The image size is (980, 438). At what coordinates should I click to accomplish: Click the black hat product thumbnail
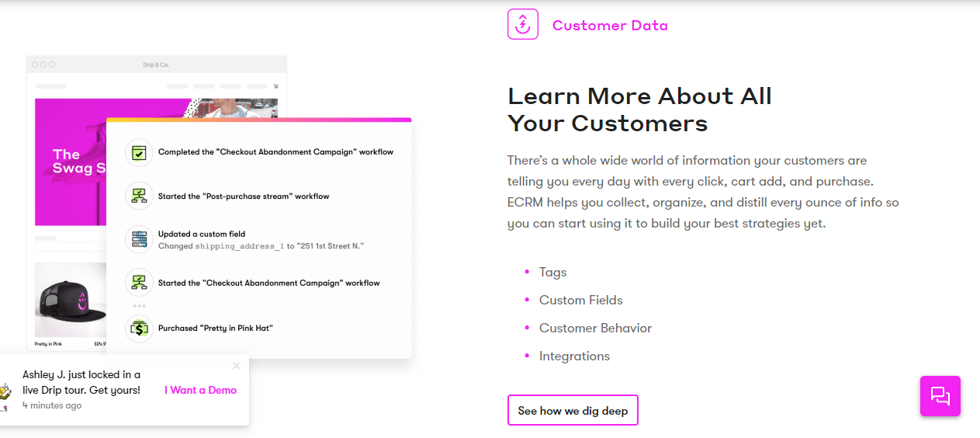click(71, 299)
